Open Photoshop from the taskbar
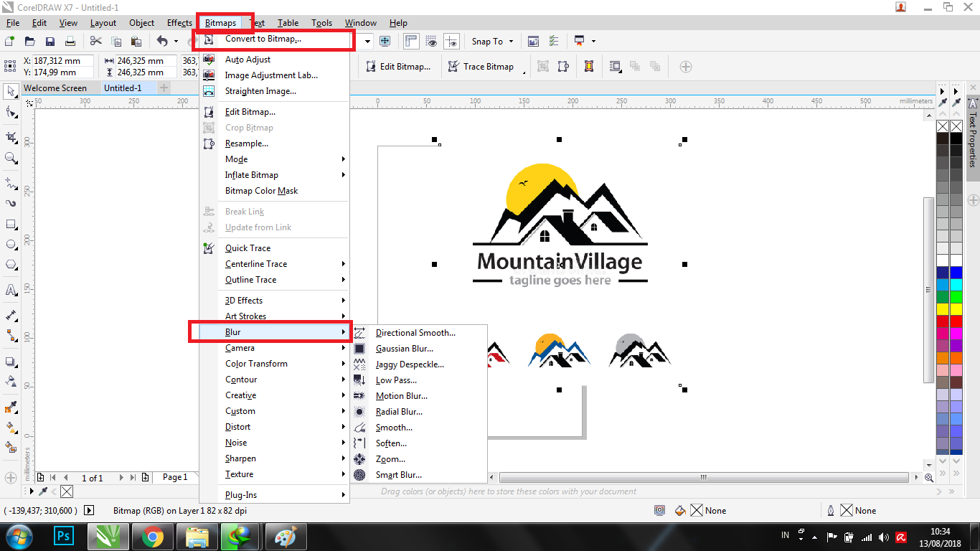Viewport: 980px width, 551px height. 64,536
